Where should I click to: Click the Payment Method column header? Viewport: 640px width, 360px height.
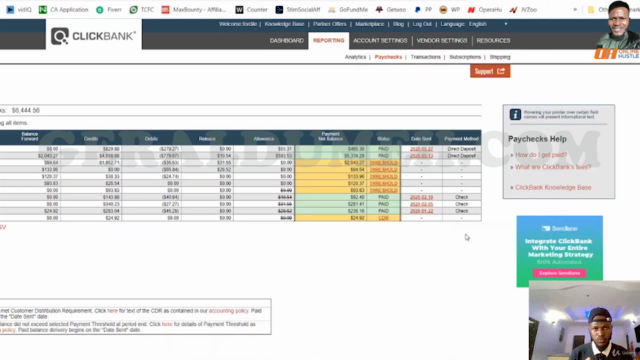point(461,139)
